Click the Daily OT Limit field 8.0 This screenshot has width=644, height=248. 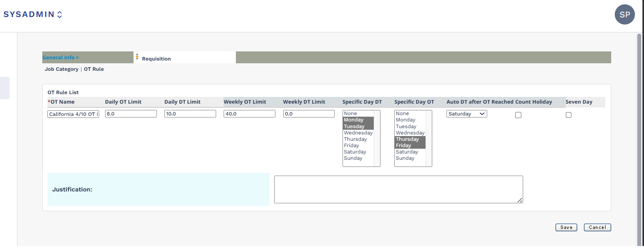[x=131, y=114]
